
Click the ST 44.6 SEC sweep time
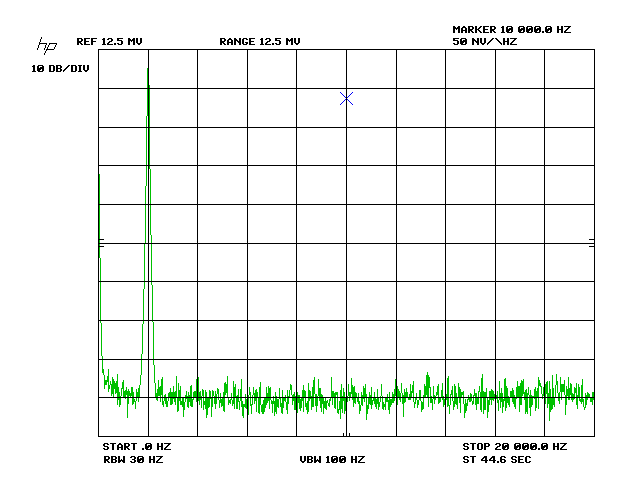click(x=497, y=459)
